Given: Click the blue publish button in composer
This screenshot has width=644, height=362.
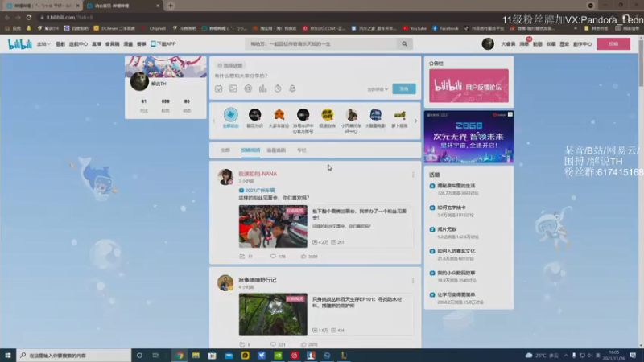Looking at the screenshot, I should (x=404, y=88).
